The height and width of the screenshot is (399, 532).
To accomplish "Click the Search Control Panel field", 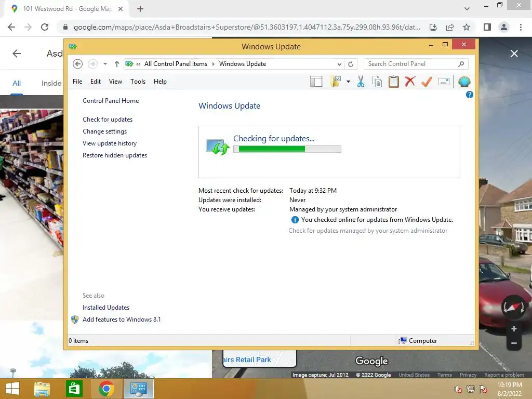I will point(416,64).
